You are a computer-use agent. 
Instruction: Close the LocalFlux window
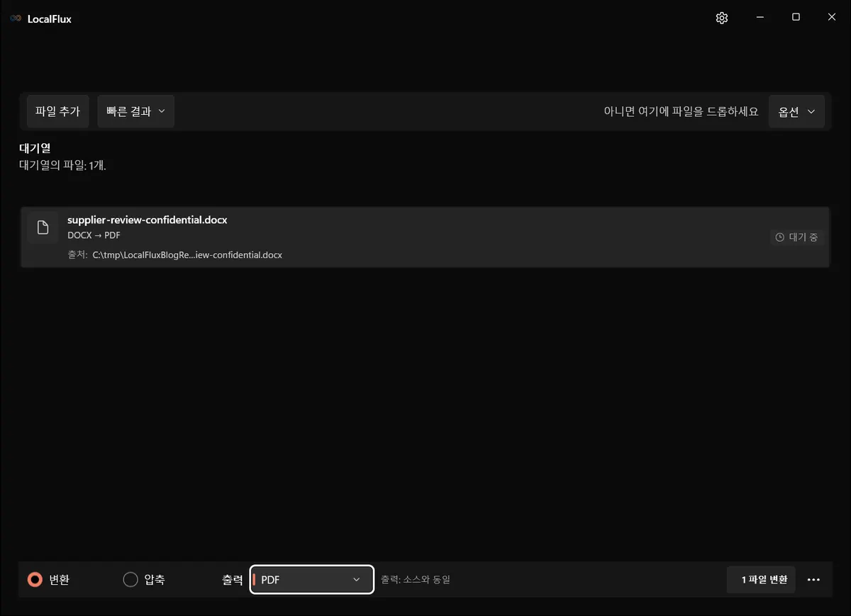(832, 18)
